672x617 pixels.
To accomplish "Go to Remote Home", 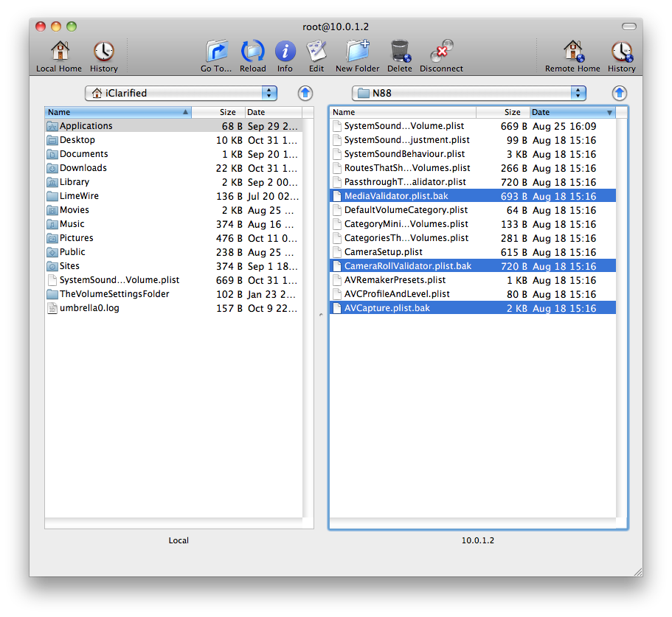I will point(572,52).
